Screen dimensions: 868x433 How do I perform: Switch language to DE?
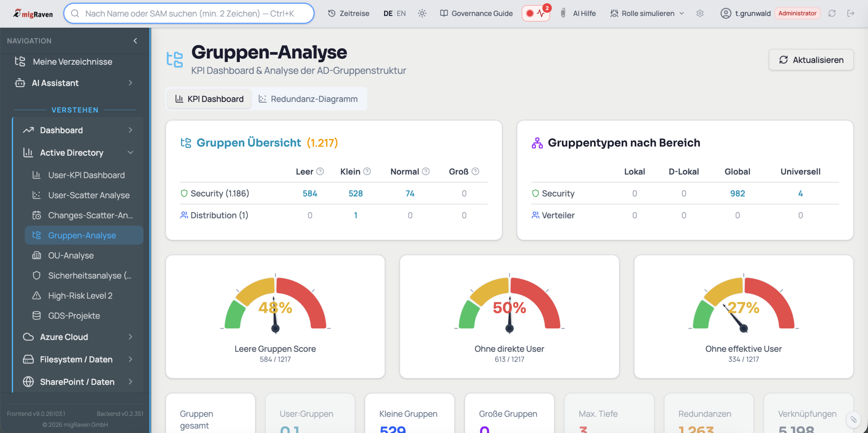pyautogui.click(x=388, y=13)
